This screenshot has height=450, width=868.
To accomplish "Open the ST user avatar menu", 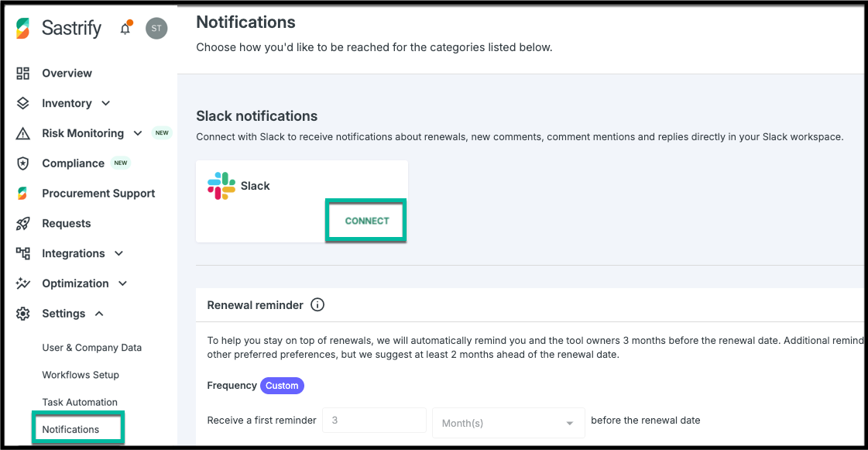I will [156, 29].
